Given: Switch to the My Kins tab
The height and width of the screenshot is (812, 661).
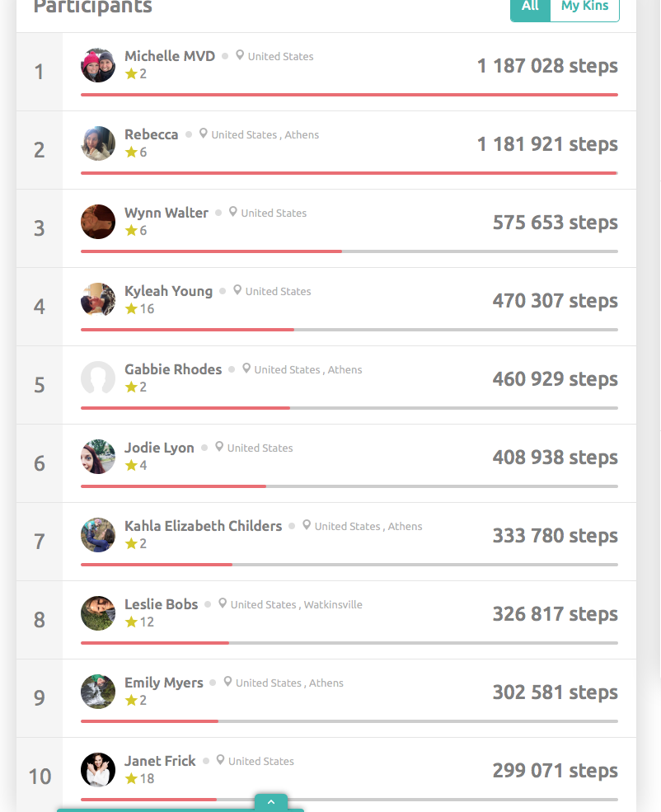Looking at the screenshot, I should click(x=585, y=7).
